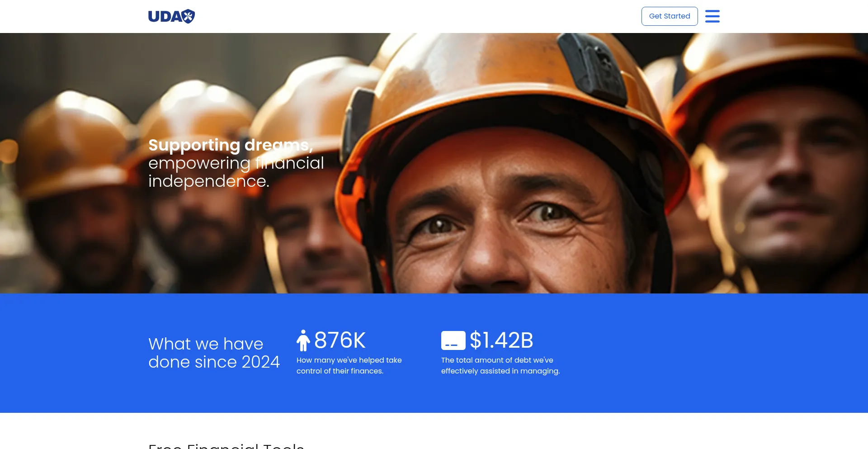Viewport: 868px width, 449px height.
Task: Click the word "independence." in the hero
Action: pyautogui.click(x=209, y=181)
